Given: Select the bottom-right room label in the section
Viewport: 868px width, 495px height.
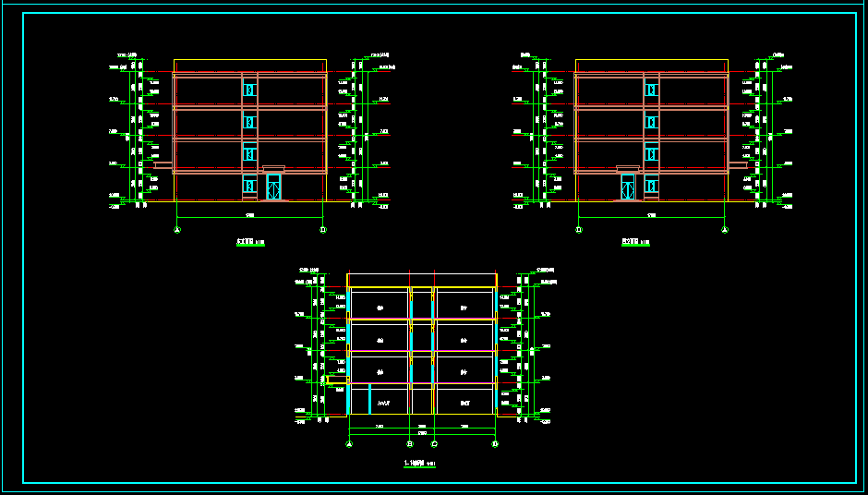Looking at the screenshot, I should click(465, 404).
